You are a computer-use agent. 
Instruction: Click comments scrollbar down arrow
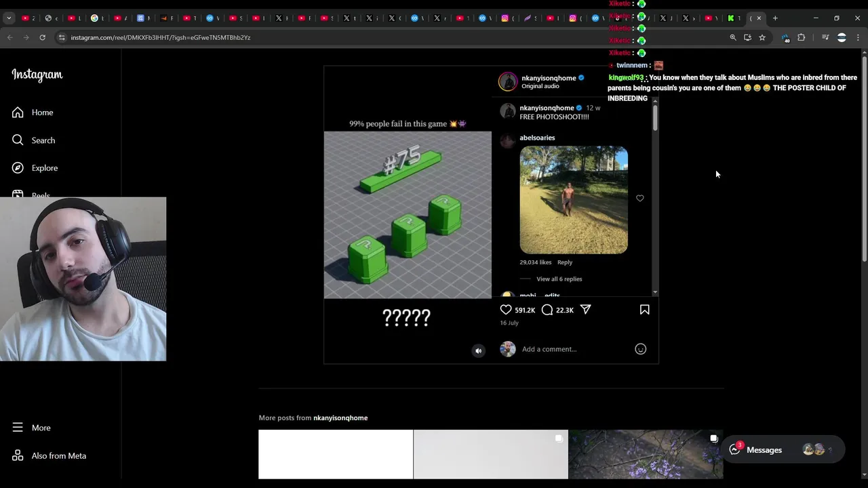click(655, 292)
